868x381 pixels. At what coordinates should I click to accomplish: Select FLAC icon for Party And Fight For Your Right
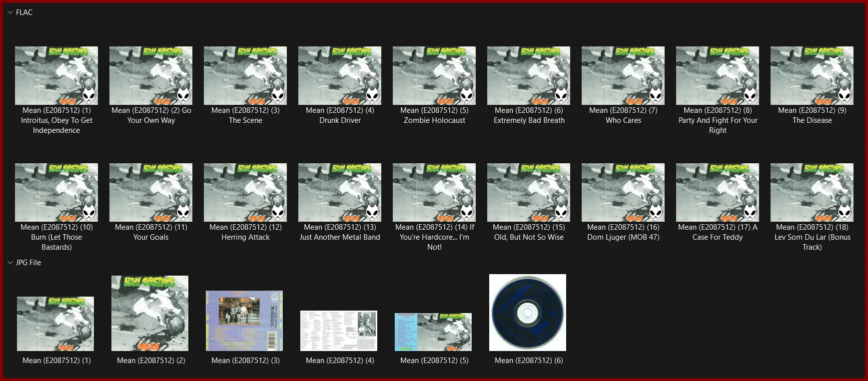[x=718, y=75]
